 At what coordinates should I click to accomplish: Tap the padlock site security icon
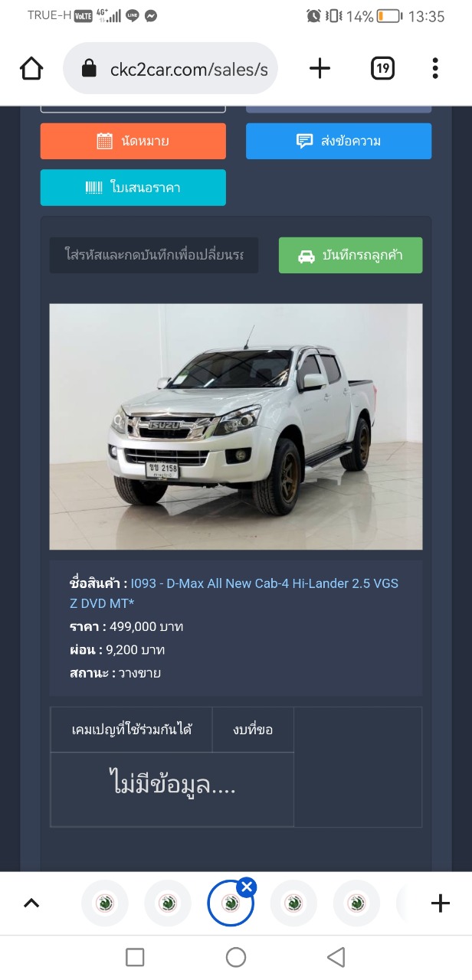click(x=89, y=70)
